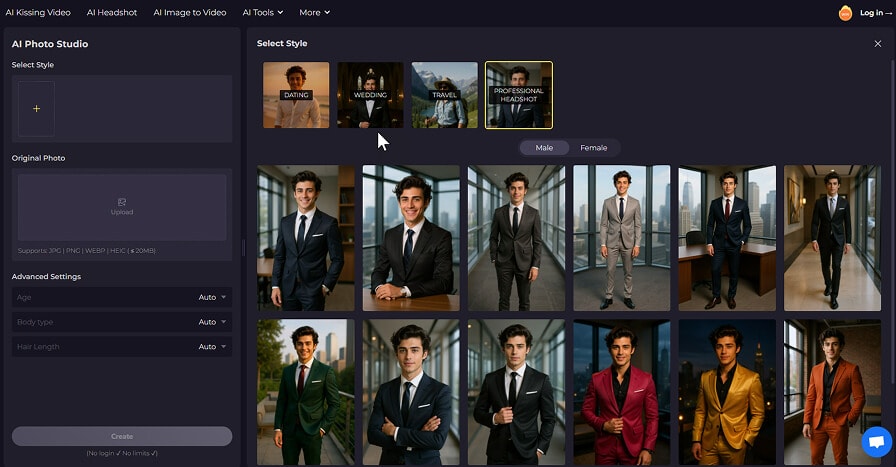Viewport: 896px width, 467px height.
Task: Pick the red suit headshot thumbnail
Action: pyautogui.click(x=620, y=392)
